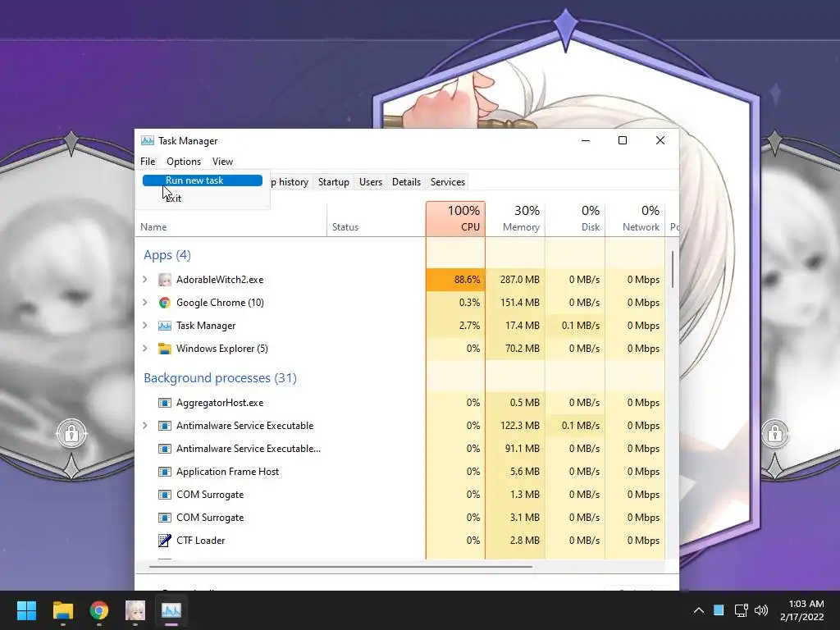Image resolution: width=840 pixels, height=630 pixels.
Task: Select the second COM Surrogate row
Action: (400, 518)
